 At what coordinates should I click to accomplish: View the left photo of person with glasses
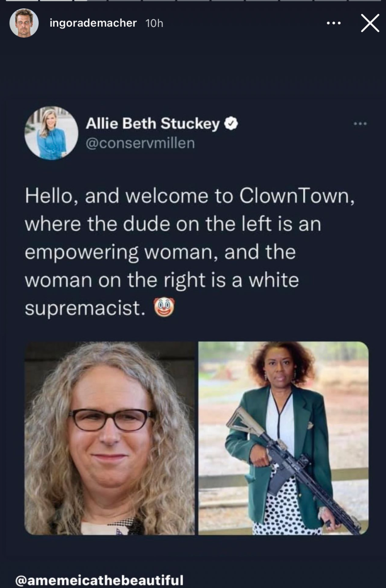coord(109,438)
